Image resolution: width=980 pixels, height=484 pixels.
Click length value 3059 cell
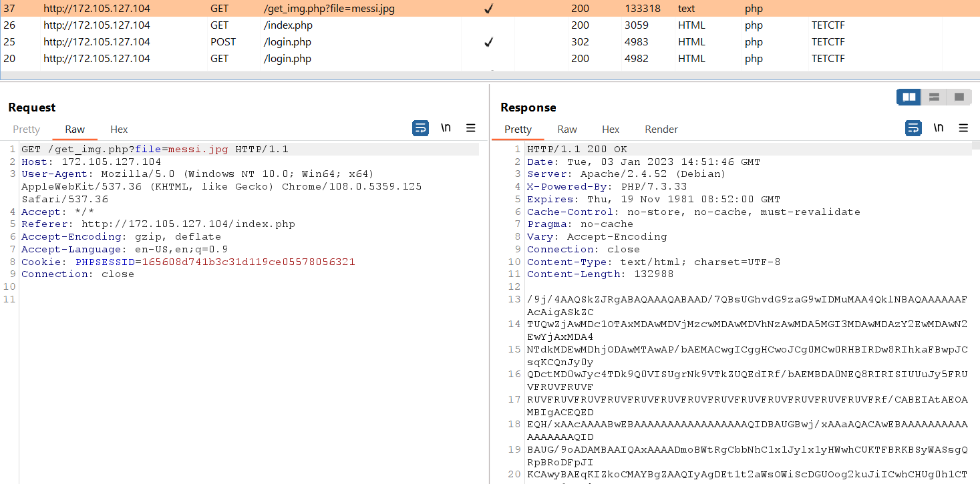[x=636, y=25]
